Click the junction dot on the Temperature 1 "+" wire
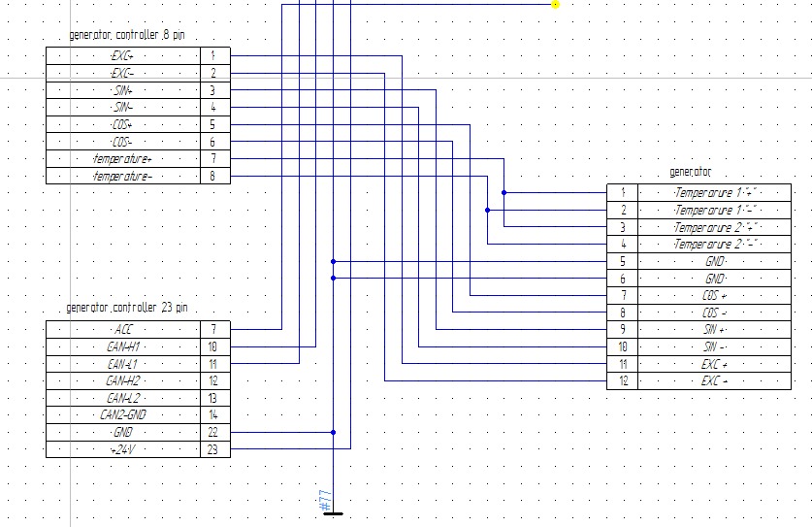The image size is (812, 527). [503, 192]
